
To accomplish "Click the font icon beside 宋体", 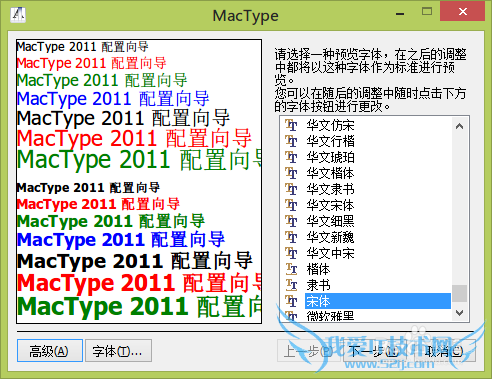I will click(291, 301).
